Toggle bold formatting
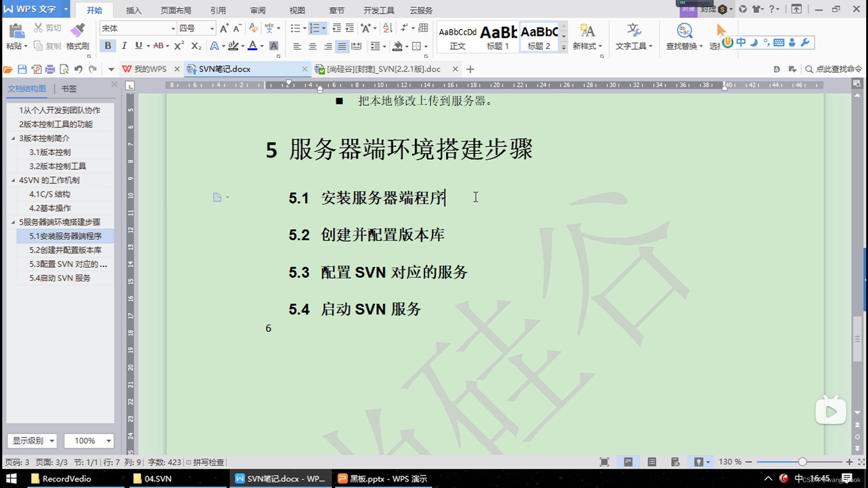Image resolution: width=868 pixels, height=488 pixels. pos(108,45)
